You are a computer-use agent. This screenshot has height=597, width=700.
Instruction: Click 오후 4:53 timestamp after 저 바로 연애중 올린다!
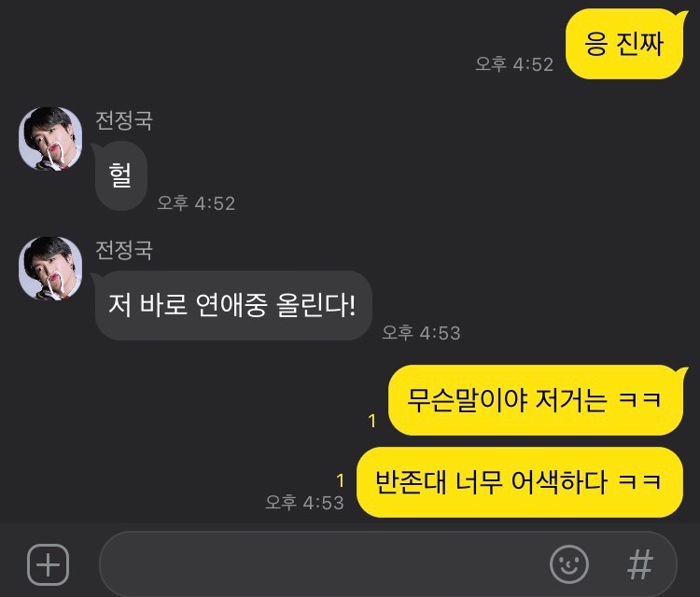421,333
